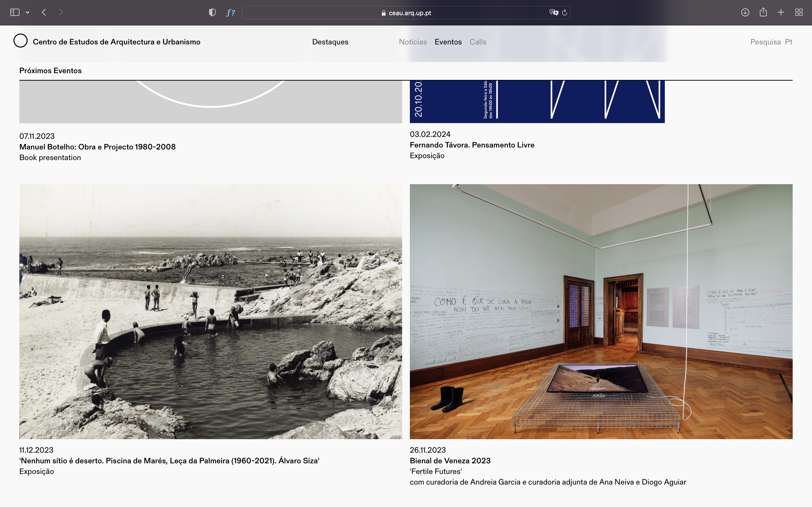Toggle the Pt language switch
This screenshot has height=507, width=812.
(x=789, y=42)
